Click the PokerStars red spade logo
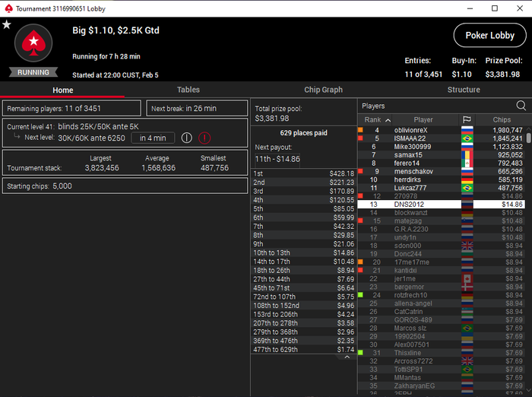 33,43
